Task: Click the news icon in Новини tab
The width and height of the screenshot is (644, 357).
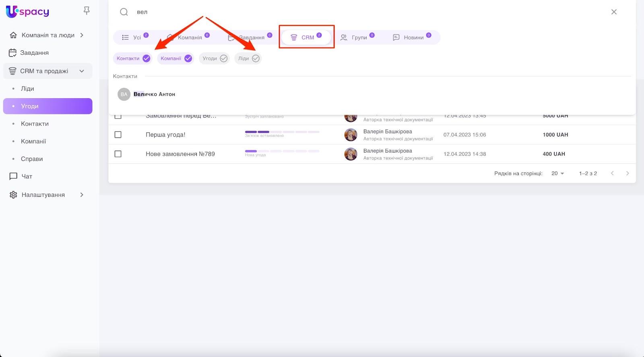Action: 396,37
